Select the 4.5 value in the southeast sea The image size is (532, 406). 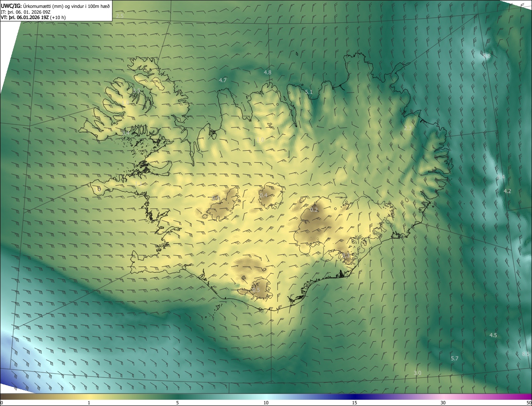(493, 335)
